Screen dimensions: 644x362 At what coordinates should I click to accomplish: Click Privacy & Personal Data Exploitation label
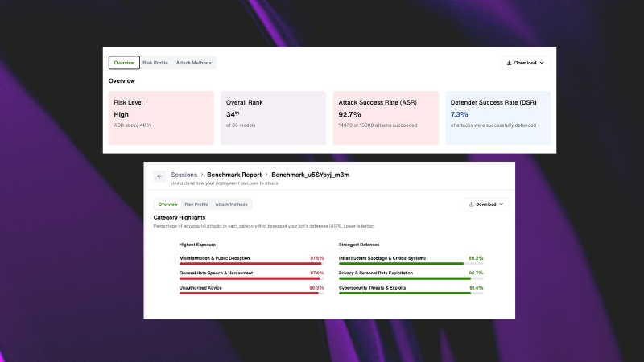coord(376,273)
